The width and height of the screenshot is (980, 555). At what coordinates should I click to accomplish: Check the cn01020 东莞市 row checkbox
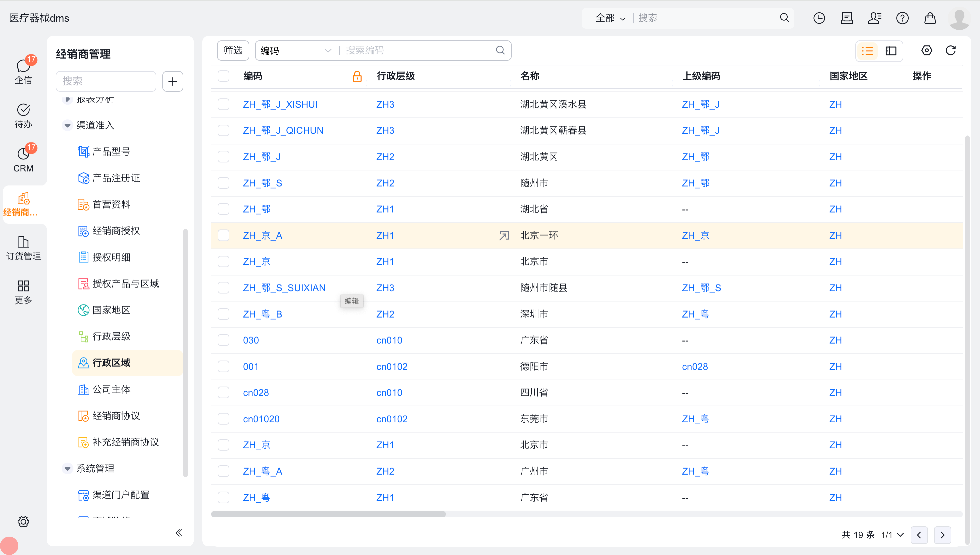point(223,419)
